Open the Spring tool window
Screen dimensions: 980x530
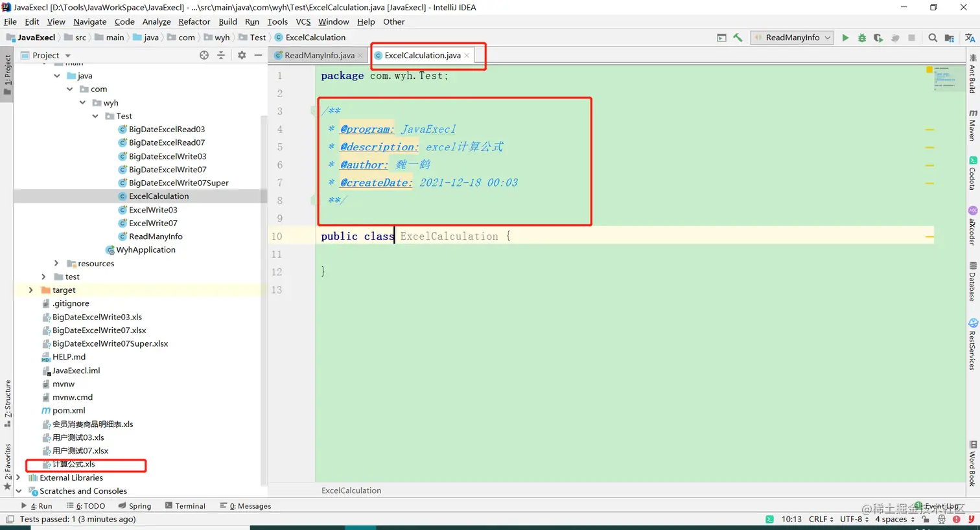[135, 506]
